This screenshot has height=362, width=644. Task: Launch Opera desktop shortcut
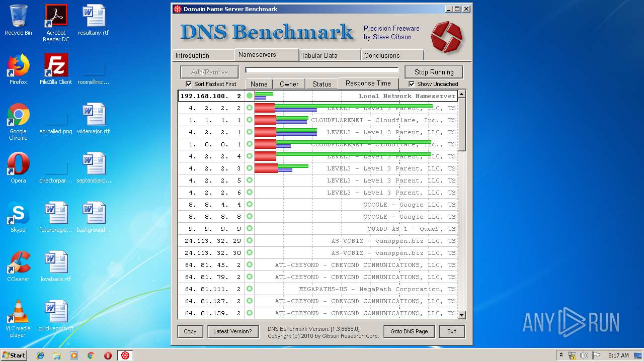pyautogui.click(x=18, y=168)
